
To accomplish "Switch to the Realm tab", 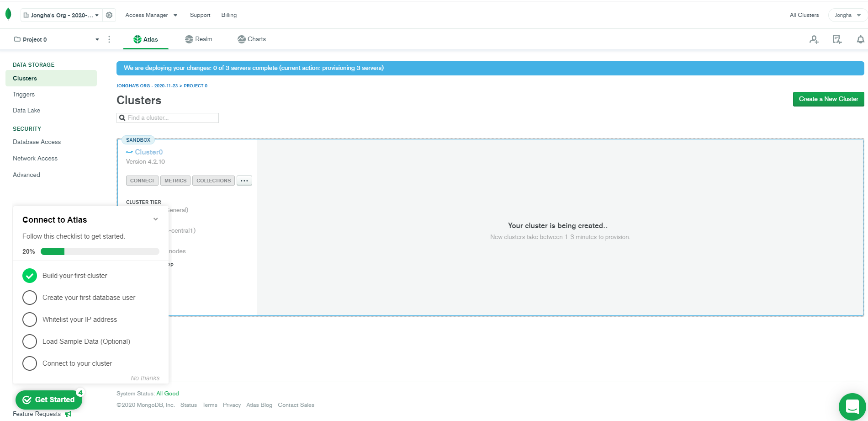I will click(199, 39).
